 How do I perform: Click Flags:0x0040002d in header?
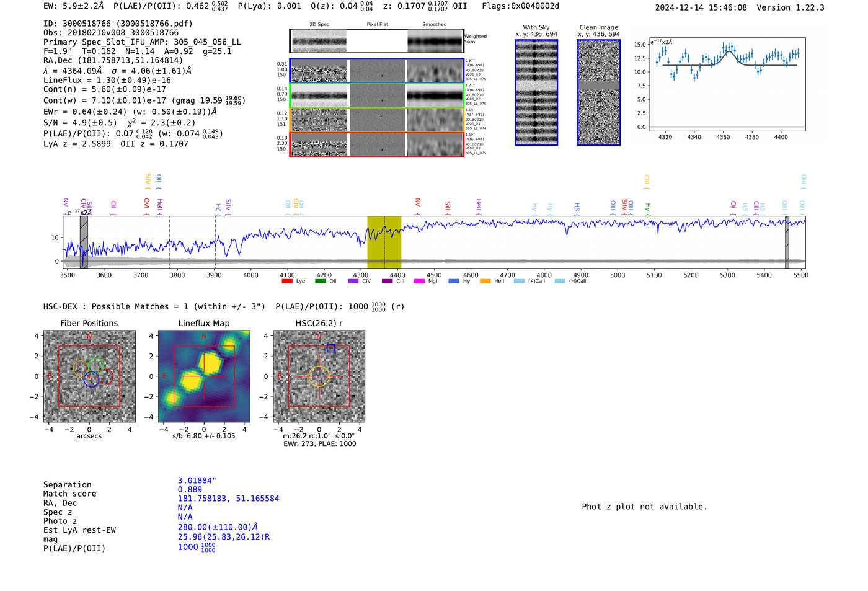click(x=521, y=6)
